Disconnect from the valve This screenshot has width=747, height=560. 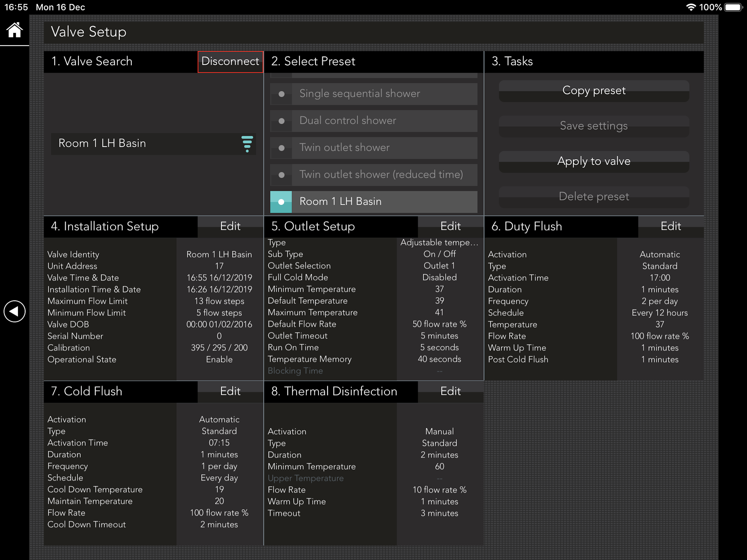(230, 62)
